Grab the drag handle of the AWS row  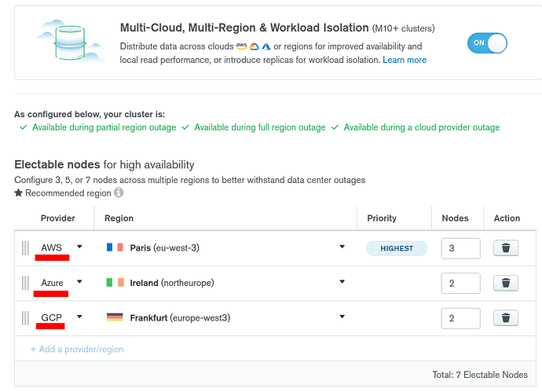coord(25,248)
